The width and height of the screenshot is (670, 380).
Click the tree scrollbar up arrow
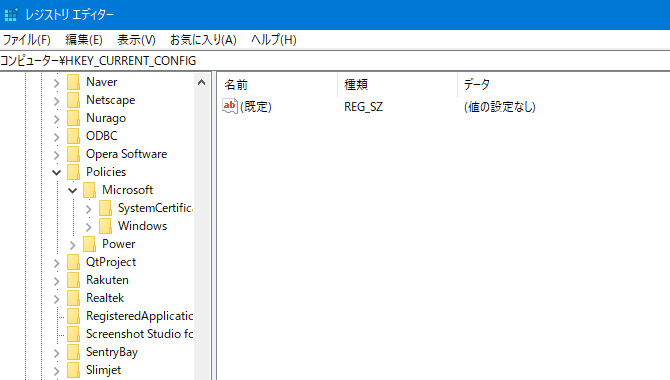point(202,82)
